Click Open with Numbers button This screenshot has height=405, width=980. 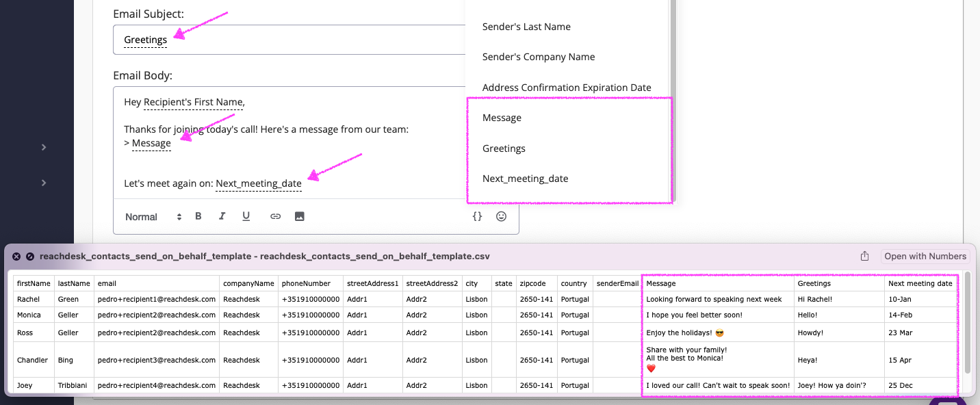coord(925,256)
